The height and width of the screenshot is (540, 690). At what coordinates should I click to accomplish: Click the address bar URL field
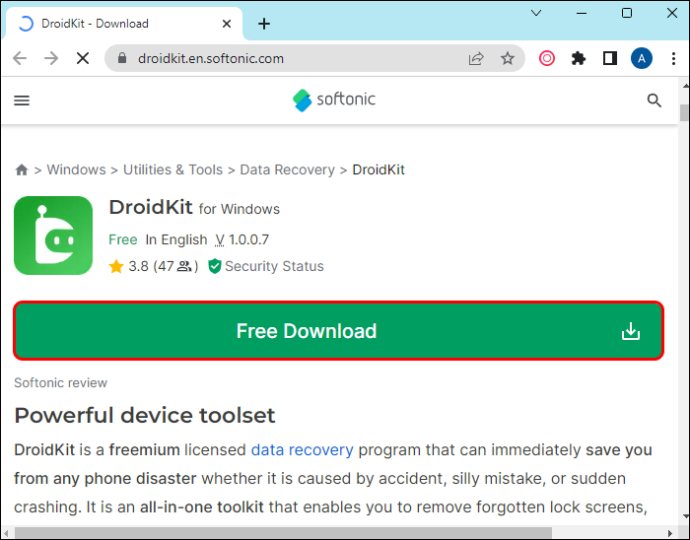tap(290, 58)
